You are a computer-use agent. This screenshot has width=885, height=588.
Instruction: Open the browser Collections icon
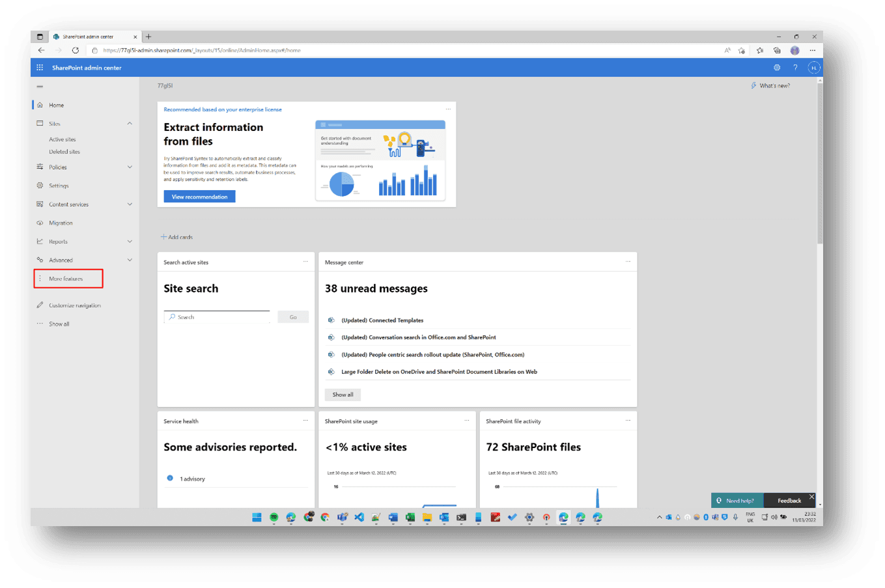(776, 50)
